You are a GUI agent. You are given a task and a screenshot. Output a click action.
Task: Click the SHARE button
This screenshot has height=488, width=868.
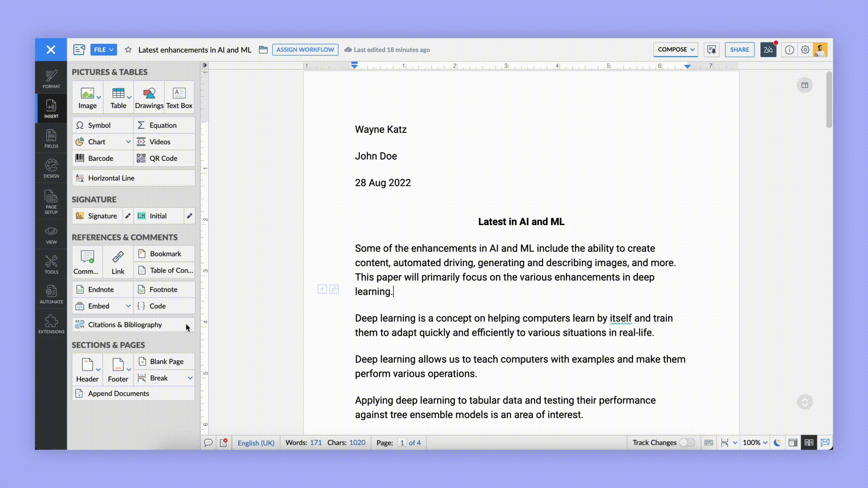tap(739, 50)
